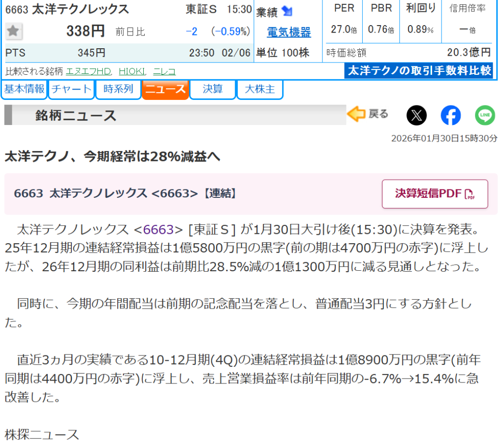
Task: Open compared stock テクノ
Action: click(x=164, y=71)
